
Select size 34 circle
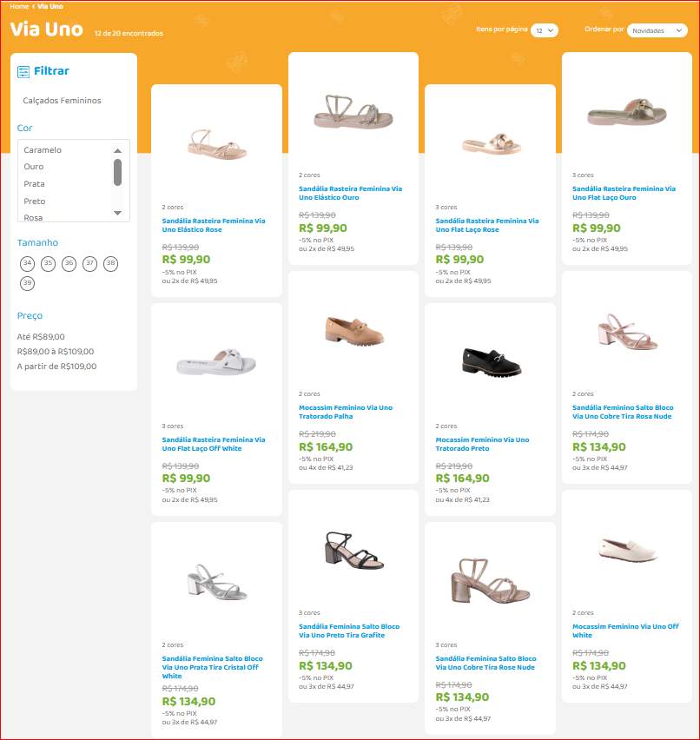click(28, 263)
